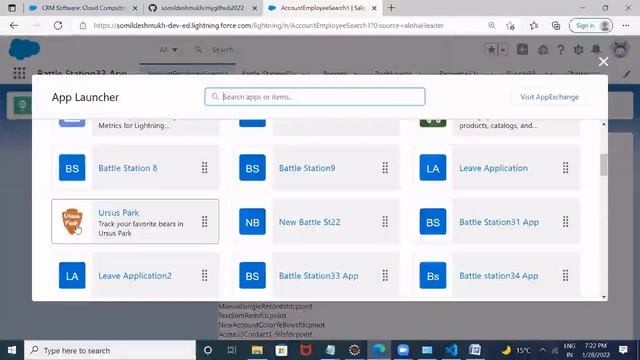Open the Battle Station31 App link
Image resolution: width=640 pixels, height=360 pixels.
click(x=499, y=222)
